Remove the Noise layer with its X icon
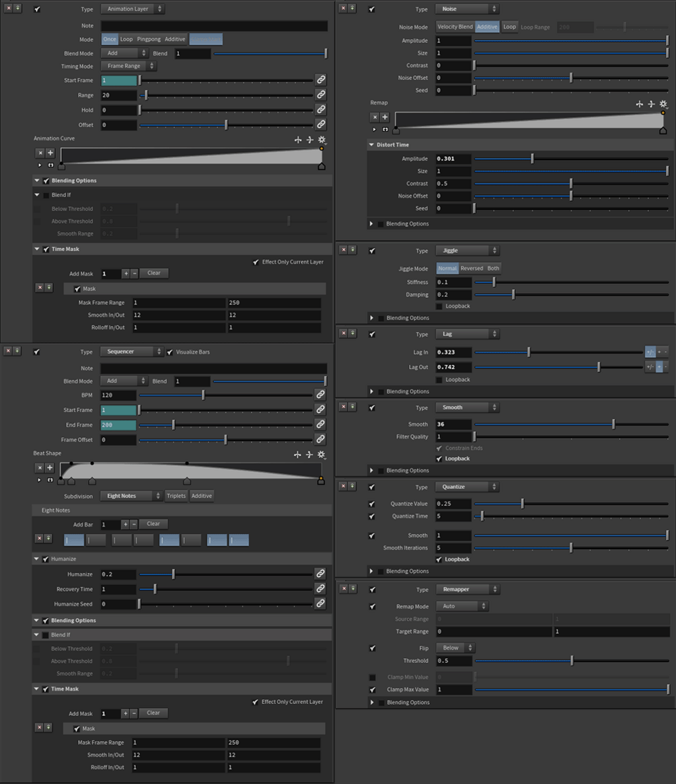 pos(343,9)
